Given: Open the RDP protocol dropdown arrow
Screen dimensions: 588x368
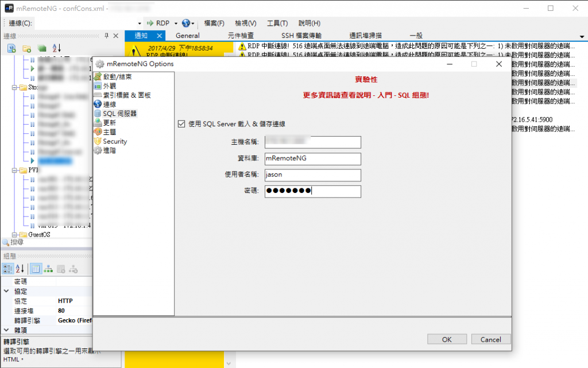Looking at the screenshot, I should click(176, 23).
